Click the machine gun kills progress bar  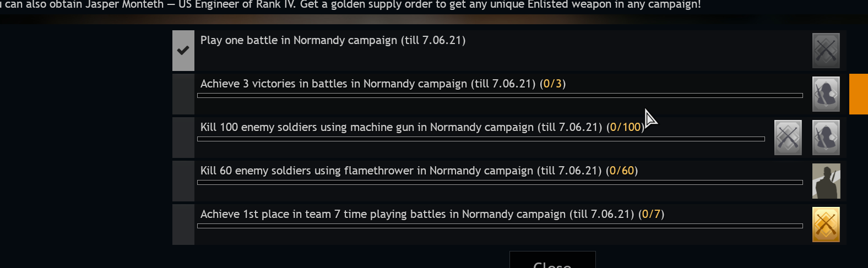[x=481, y=139]
